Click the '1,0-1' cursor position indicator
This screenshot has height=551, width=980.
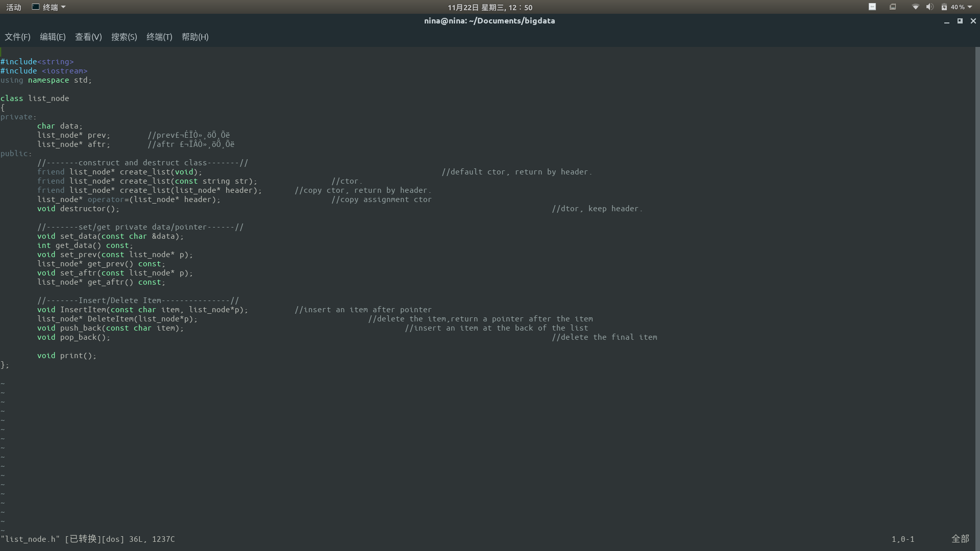(903, 539)
